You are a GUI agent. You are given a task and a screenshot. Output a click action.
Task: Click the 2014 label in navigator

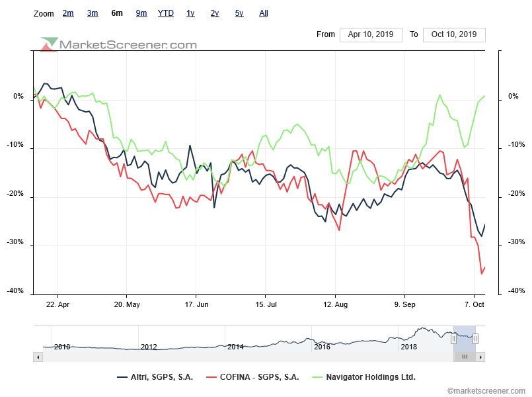(x=235, y=347)
